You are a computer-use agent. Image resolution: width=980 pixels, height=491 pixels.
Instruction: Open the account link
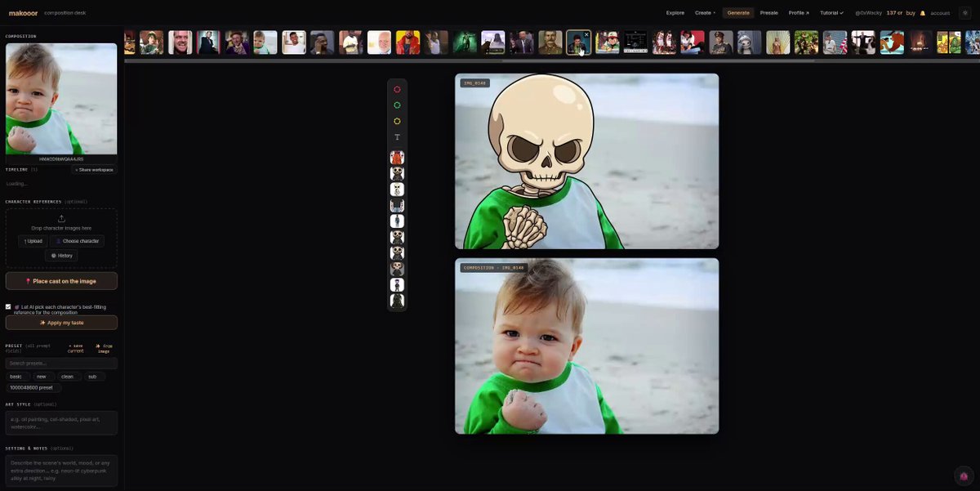(x=940, y=13)
